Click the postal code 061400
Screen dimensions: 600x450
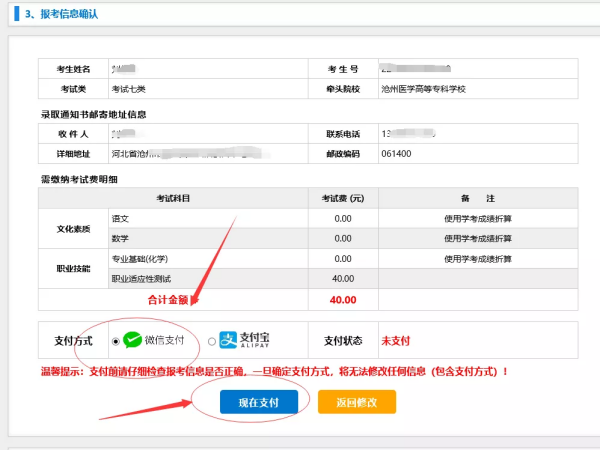pyautogui.click(x=396, y=154)
